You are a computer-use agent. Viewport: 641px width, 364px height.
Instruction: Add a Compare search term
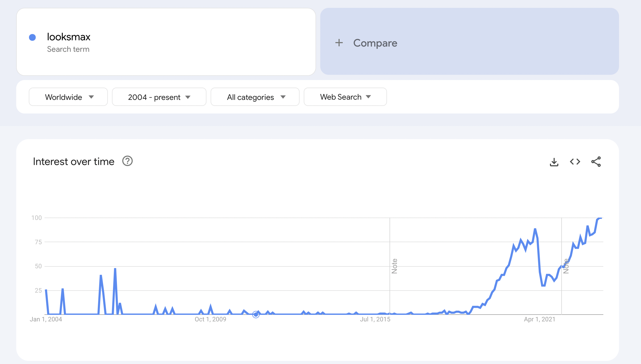pyautogui.click(x=469, y=41)
